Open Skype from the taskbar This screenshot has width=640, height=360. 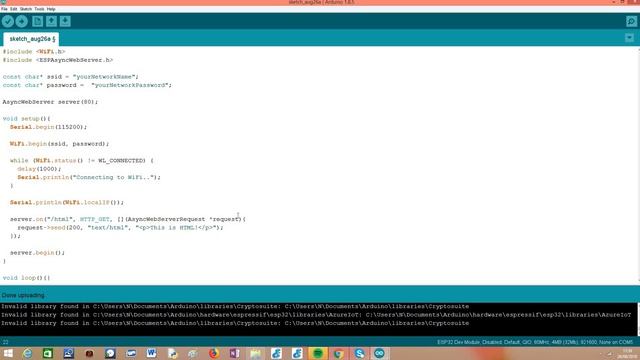(x=359, y=353)
